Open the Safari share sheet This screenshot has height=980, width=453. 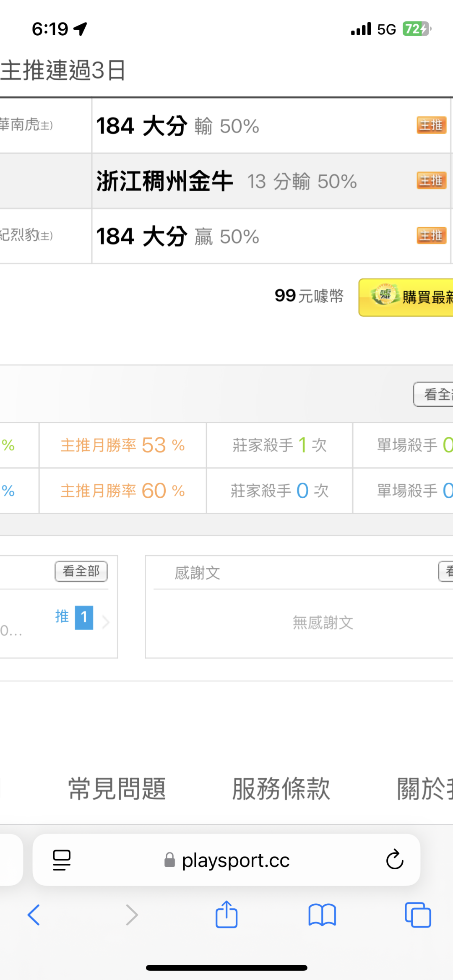point(226,915)
